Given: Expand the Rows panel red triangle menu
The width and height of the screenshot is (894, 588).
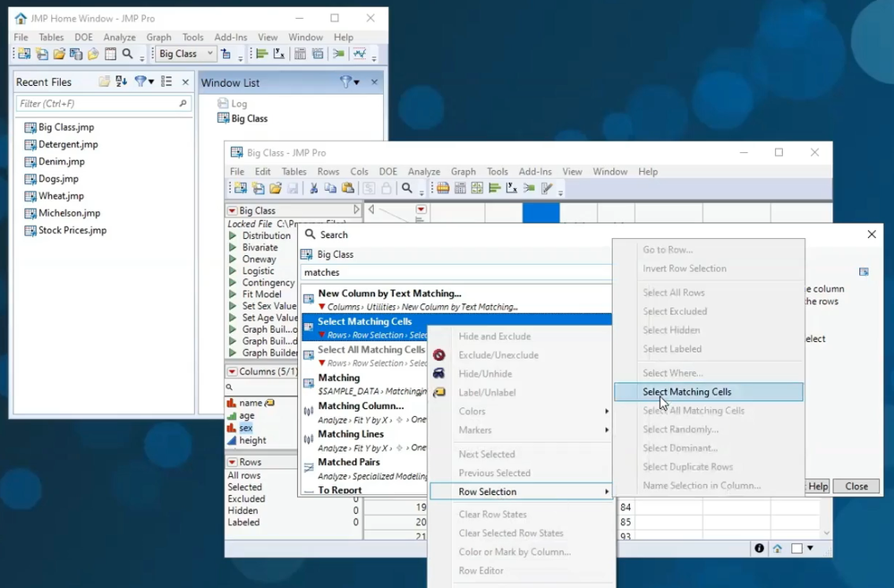Looking at the screenshot, I should tap(232, 462).
